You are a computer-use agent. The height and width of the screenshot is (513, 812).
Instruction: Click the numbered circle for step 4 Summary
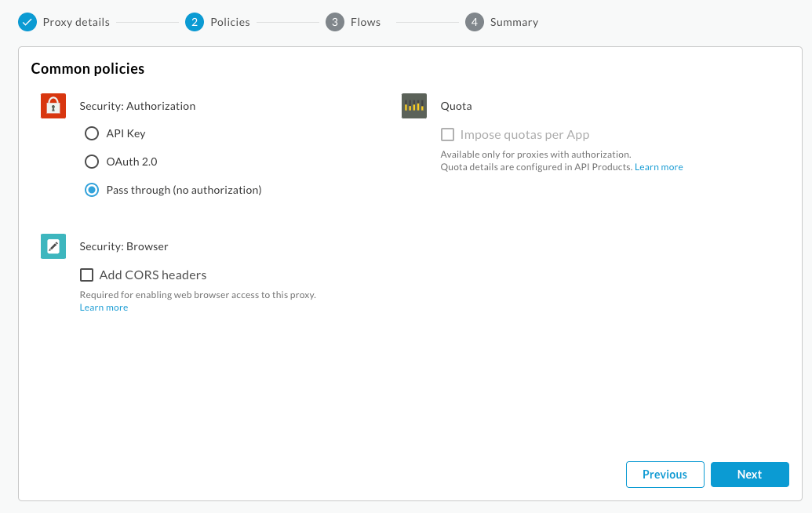tap(474, 22)
